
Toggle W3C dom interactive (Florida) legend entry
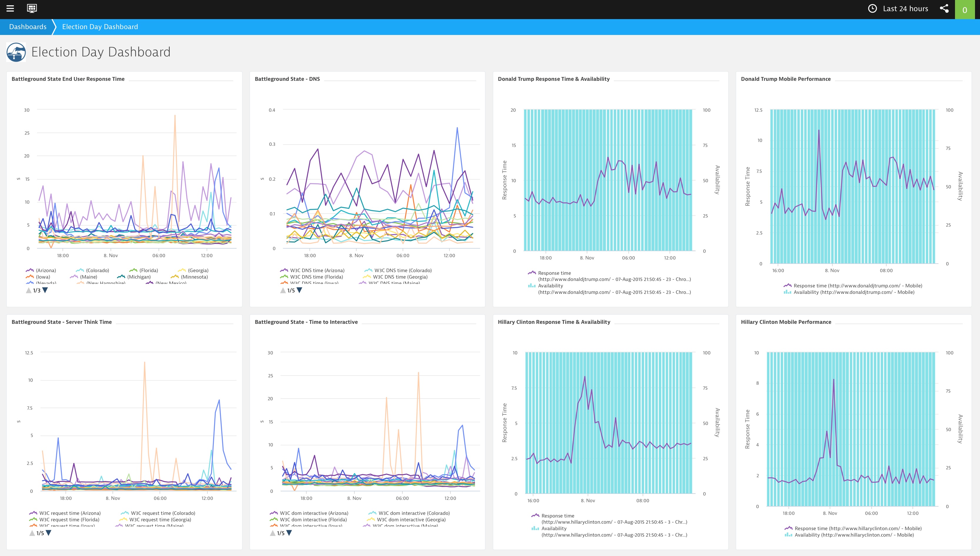pos(308,520)
